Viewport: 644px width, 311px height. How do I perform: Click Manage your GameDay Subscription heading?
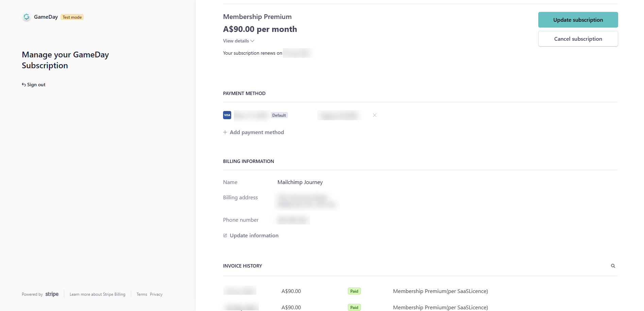pyautogui.click(x=65, y=60)
